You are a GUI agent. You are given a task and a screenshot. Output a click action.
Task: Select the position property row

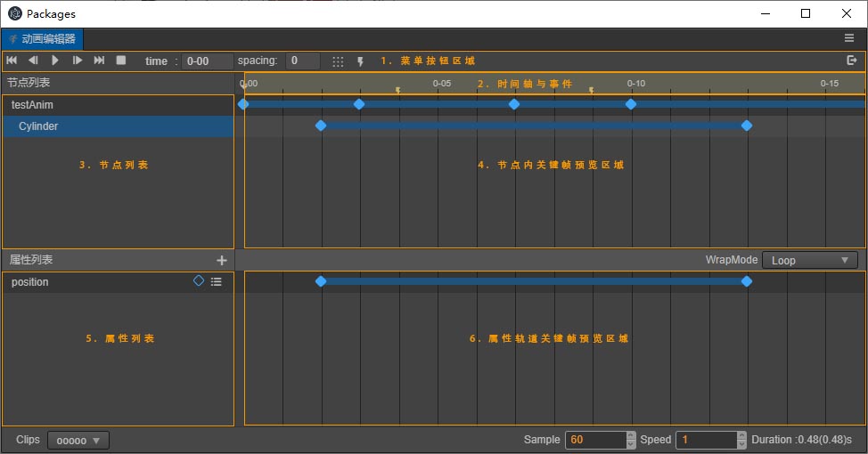pyautogui.click(x=118, y=282)
